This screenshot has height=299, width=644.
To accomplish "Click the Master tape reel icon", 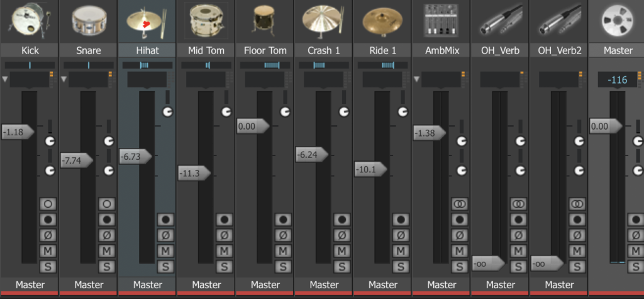I will pos(618,20).
